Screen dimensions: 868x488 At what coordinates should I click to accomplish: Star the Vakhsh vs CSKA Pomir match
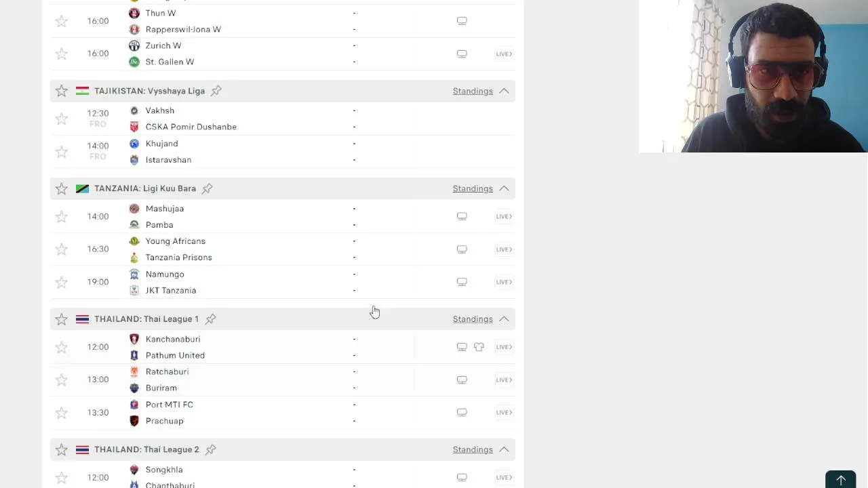62,119
